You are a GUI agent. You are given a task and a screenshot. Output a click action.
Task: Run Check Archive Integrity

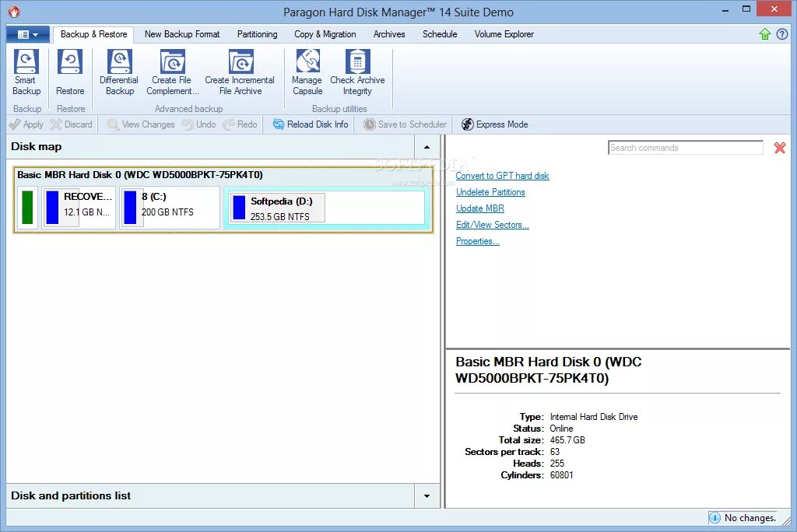(357, 72)
